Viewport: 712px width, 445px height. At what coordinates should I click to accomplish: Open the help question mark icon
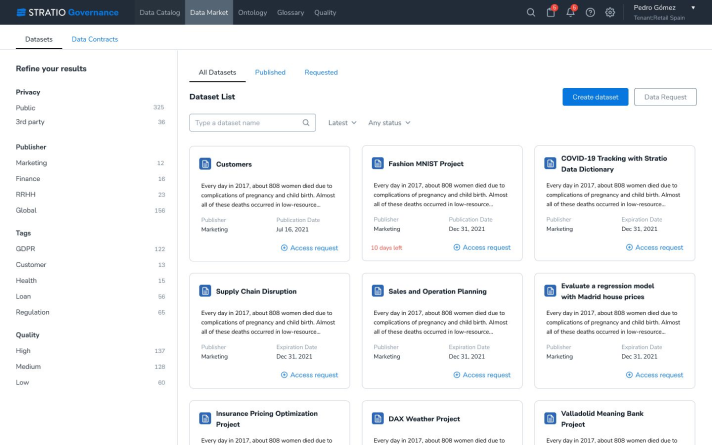click(x=590, y=12)
